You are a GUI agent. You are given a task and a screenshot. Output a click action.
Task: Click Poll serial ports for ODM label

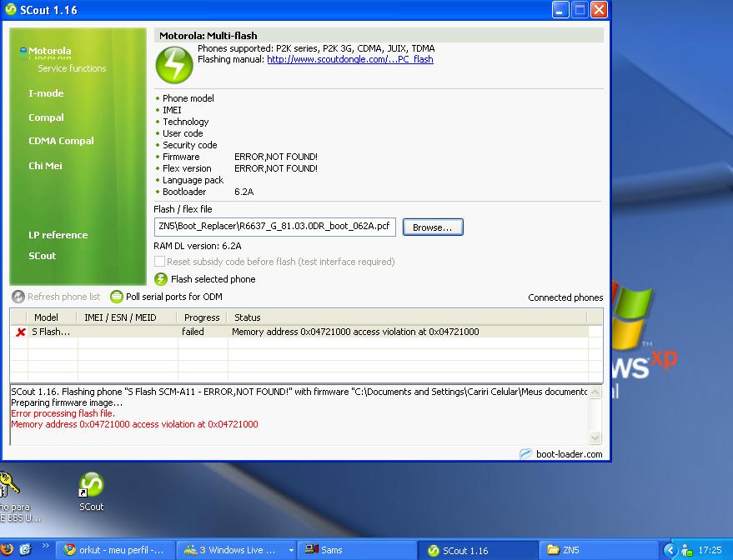pyautogui.click(x=174, y=297)
